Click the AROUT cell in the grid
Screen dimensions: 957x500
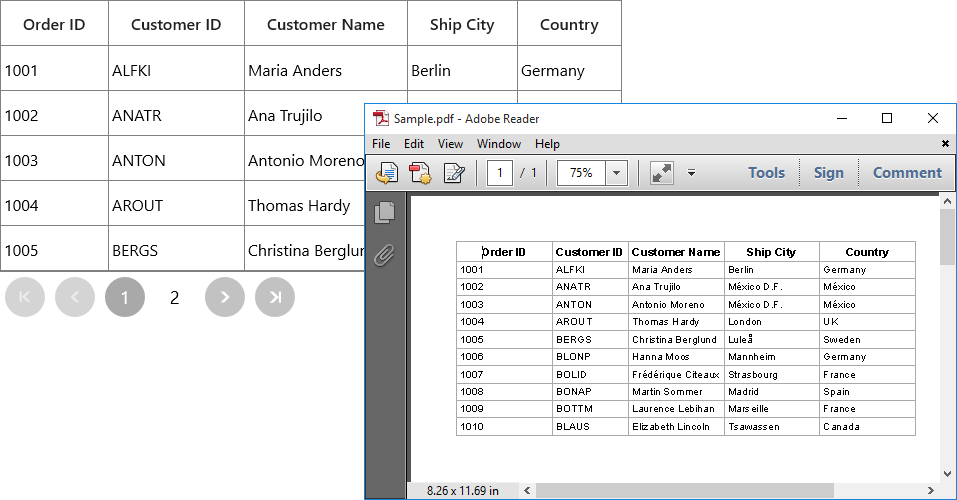(176, 204)
